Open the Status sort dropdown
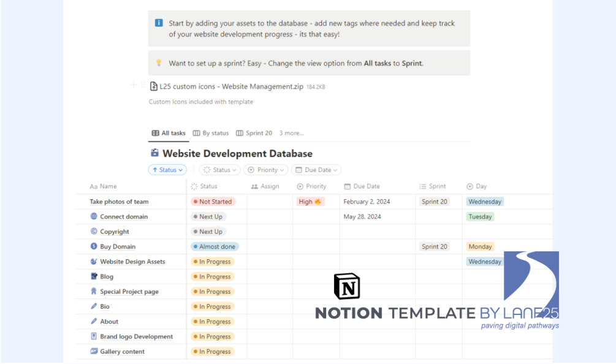 click(167, 170)
